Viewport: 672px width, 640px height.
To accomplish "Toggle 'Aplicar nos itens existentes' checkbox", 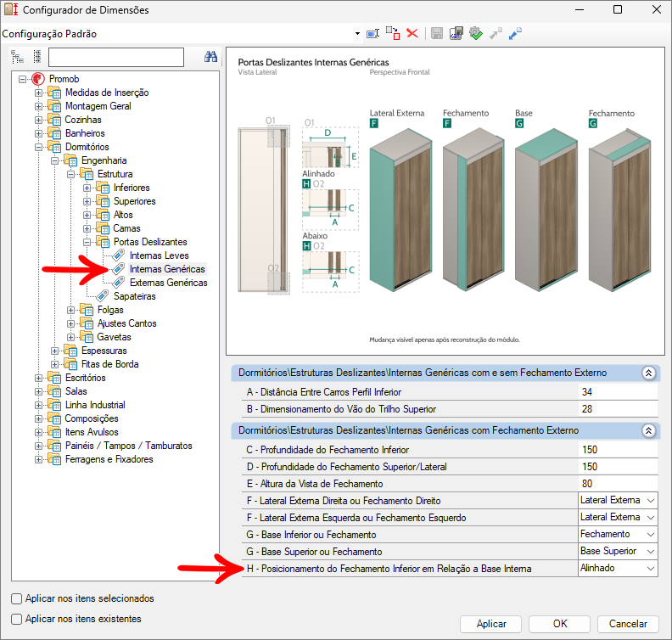I will click(17, 619).
